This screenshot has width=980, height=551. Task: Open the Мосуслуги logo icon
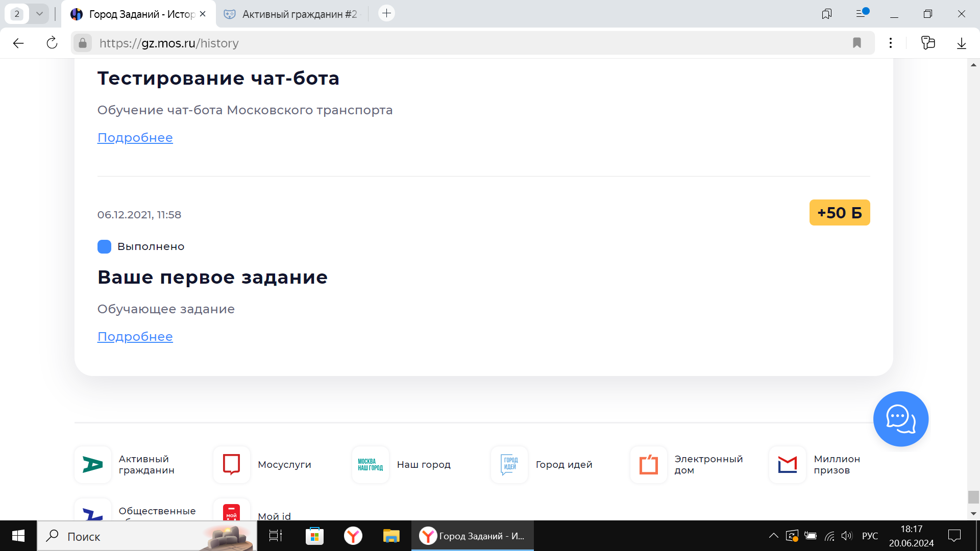(232, 465)
